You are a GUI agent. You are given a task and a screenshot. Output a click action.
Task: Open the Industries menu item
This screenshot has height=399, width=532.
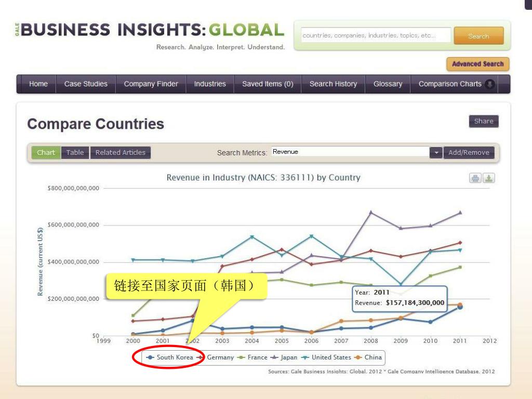[x=210, y=84]
